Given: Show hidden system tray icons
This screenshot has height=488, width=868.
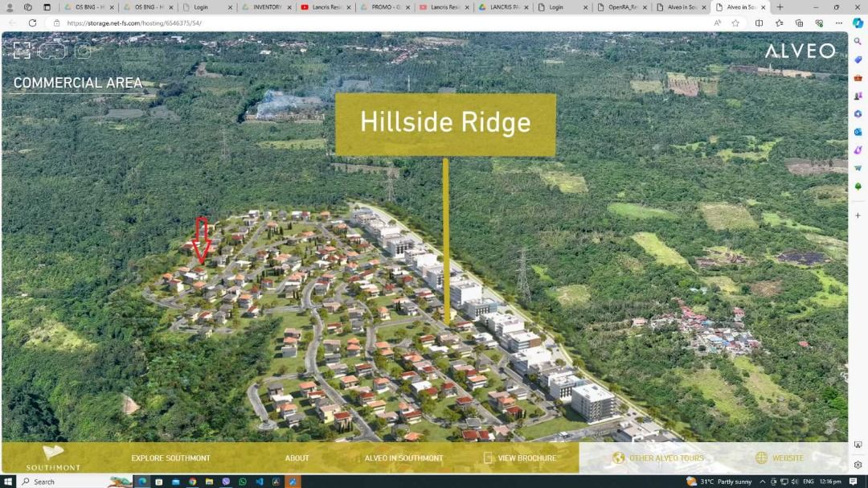Looking at the screenshot, I should 762,482.
